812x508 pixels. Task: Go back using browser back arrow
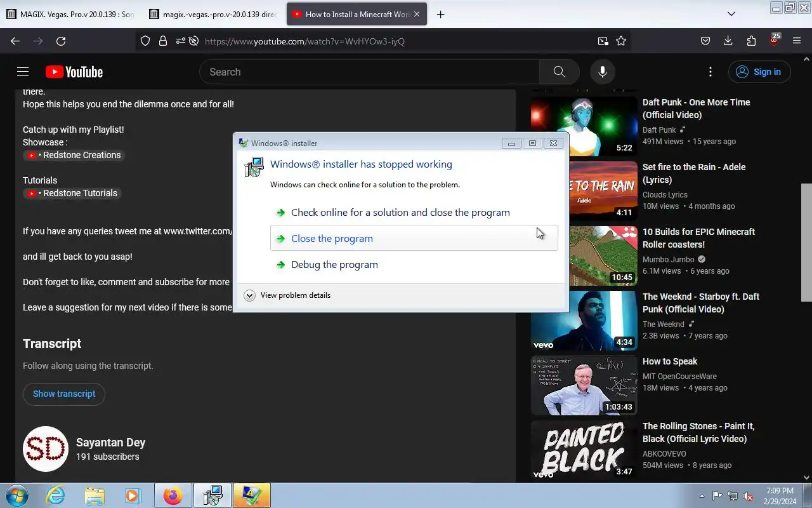[15, 41]
